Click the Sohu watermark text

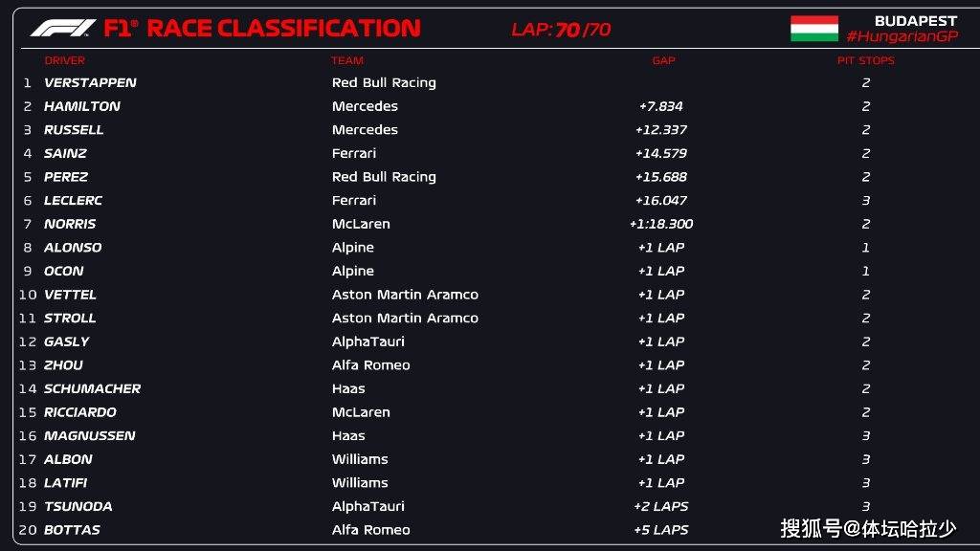tap(868, 528)
